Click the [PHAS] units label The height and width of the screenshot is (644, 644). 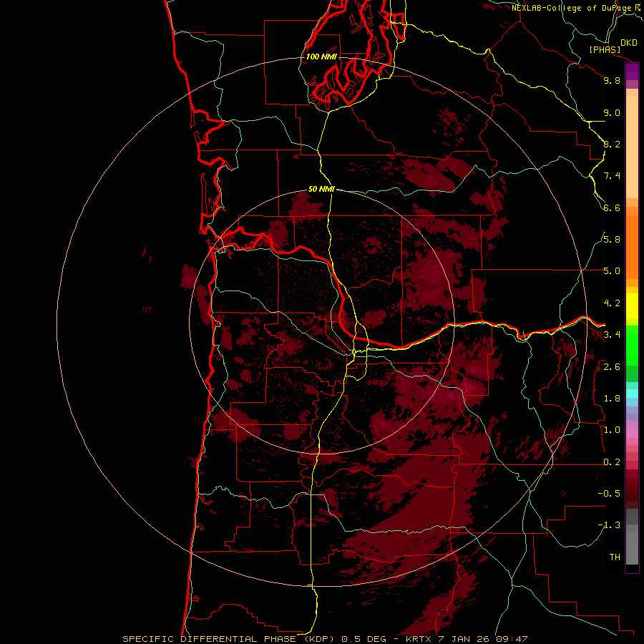click(605, 50)
